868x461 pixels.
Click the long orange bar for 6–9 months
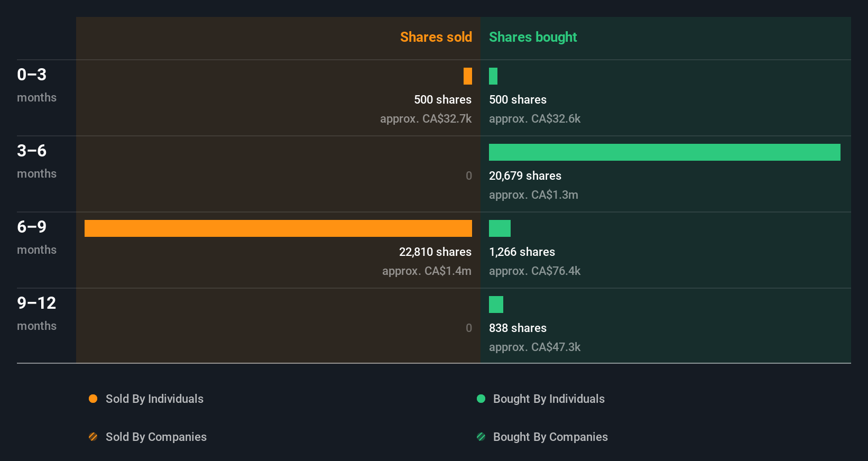[x=278, y=228]
